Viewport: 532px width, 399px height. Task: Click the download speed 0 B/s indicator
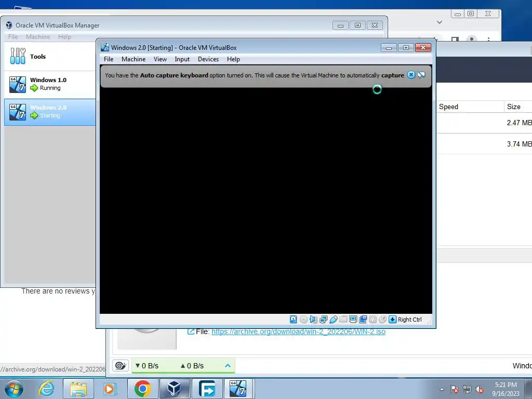click(147, 366)
